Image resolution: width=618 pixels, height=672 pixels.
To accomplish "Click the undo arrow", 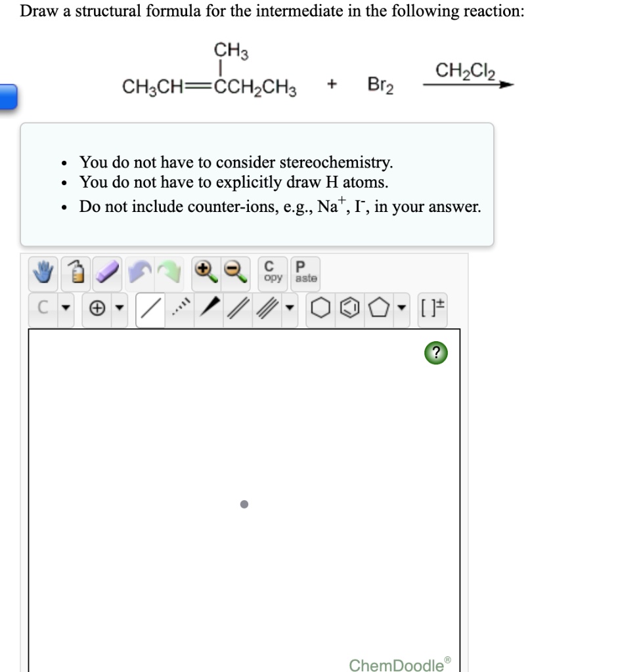I will click(139, 271).
